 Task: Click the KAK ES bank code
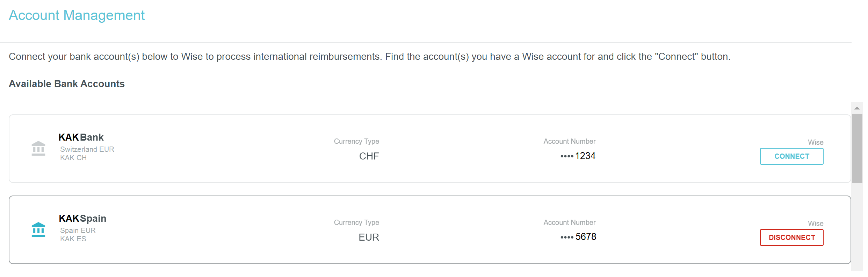point(73,239)
